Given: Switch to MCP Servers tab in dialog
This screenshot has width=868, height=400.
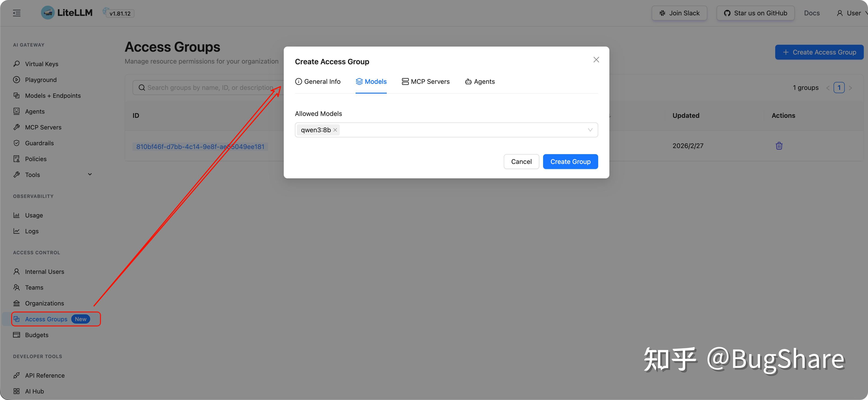Looking at the screenshot, I should [x=426, y=82].
